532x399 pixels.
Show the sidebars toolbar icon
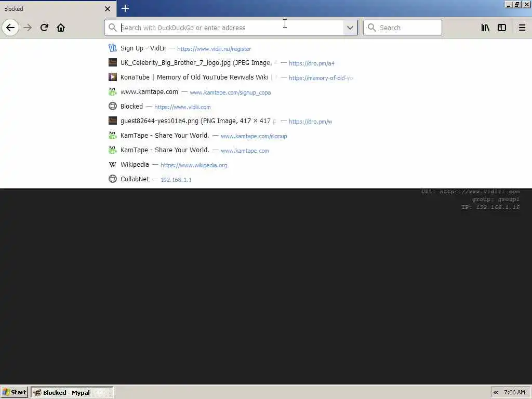coord(502,28)
